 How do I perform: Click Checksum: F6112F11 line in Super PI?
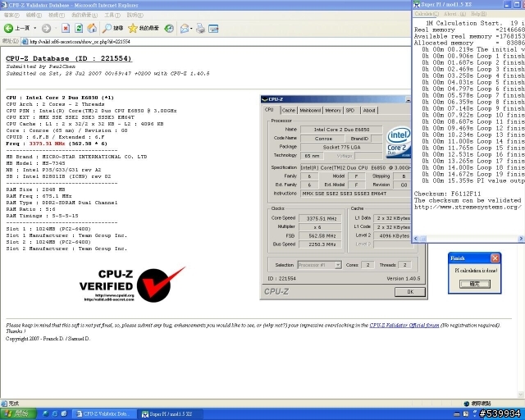447,194
